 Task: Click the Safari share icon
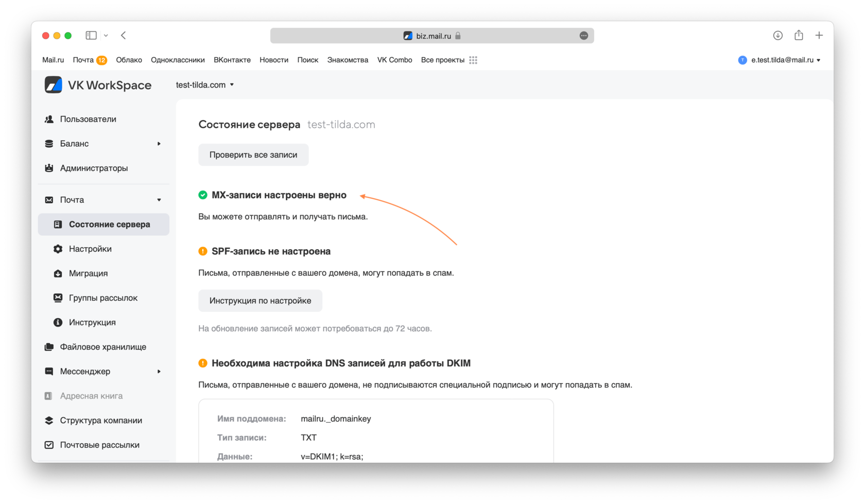tap(799, 35)
